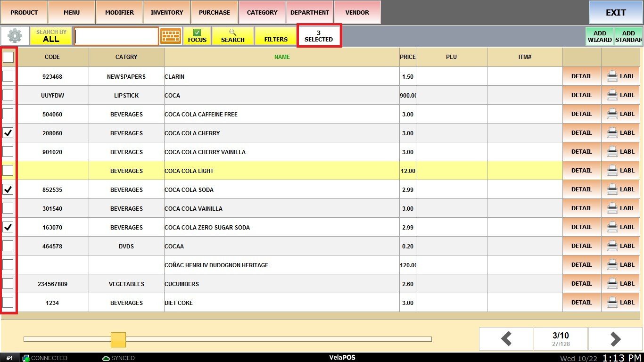Check the DIET COKE row checkbox
The image size is (644, 362).
(8, 303)
